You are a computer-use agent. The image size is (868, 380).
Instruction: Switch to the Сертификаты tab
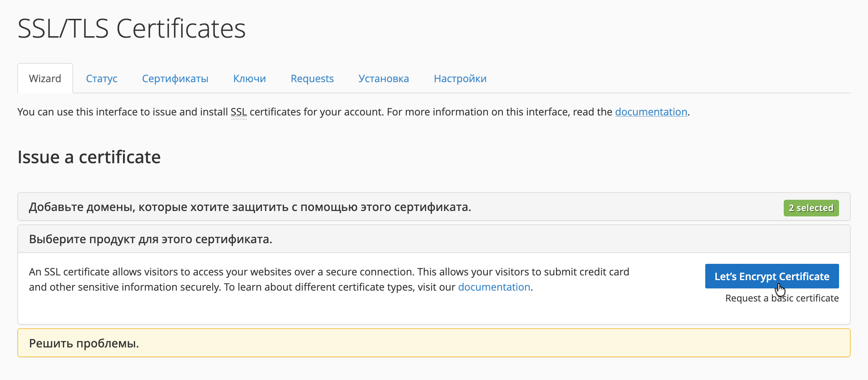click(175, 79)
